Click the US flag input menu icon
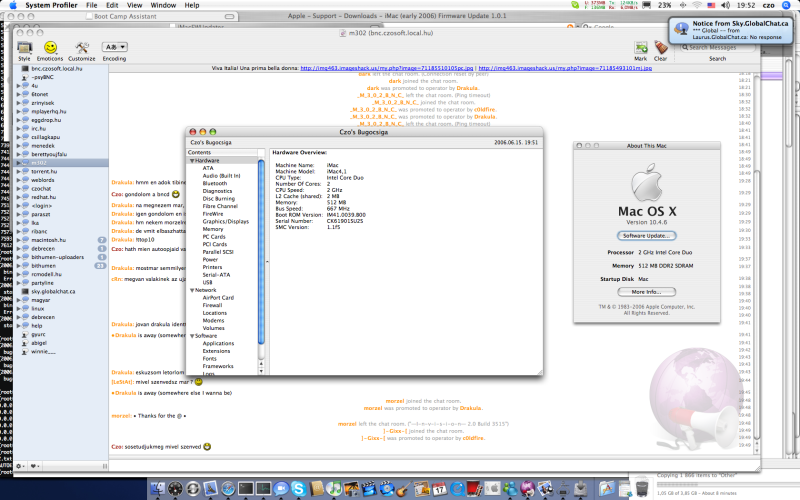 (x=711, y=5)
